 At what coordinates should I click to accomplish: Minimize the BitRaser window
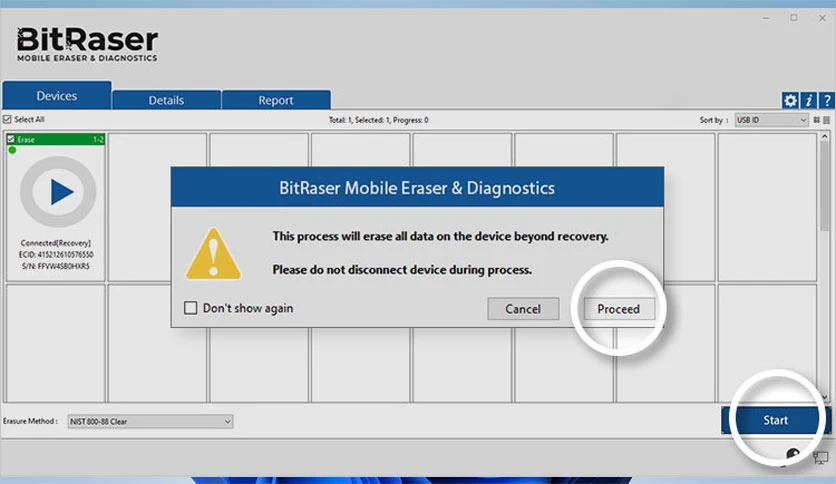coord(766,18)
